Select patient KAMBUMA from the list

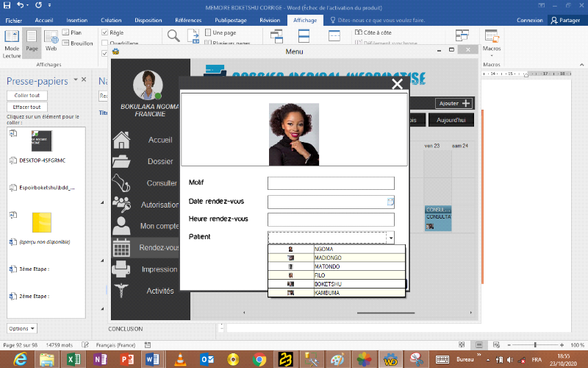point(337,293)
